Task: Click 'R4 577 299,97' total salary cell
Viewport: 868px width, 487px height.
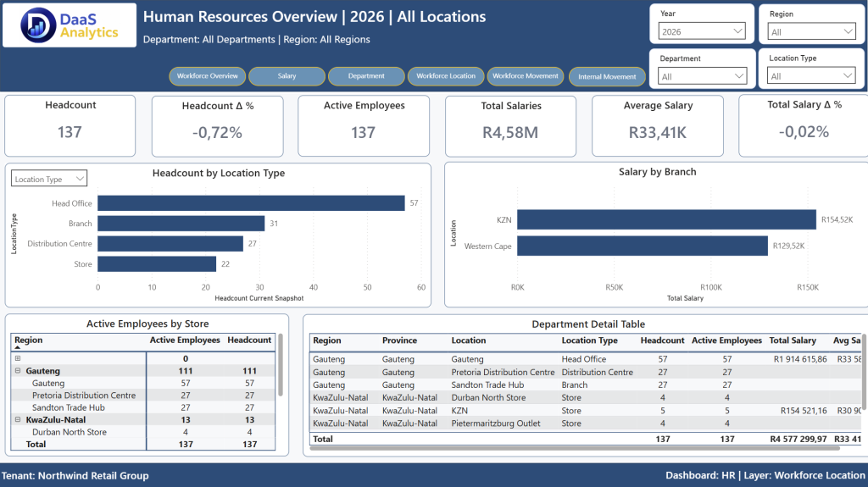Action: tap(798, 439)
